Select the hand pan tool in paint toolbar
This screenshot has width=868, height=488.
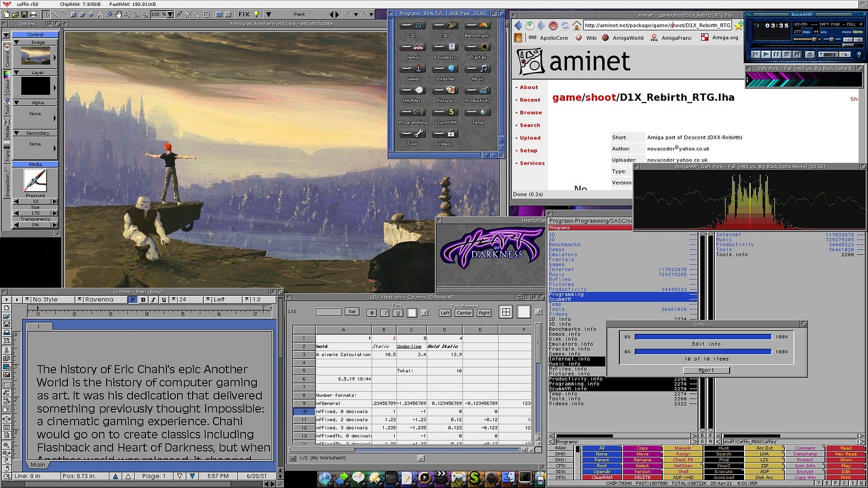pyautogui.click(x=118, y=14)
